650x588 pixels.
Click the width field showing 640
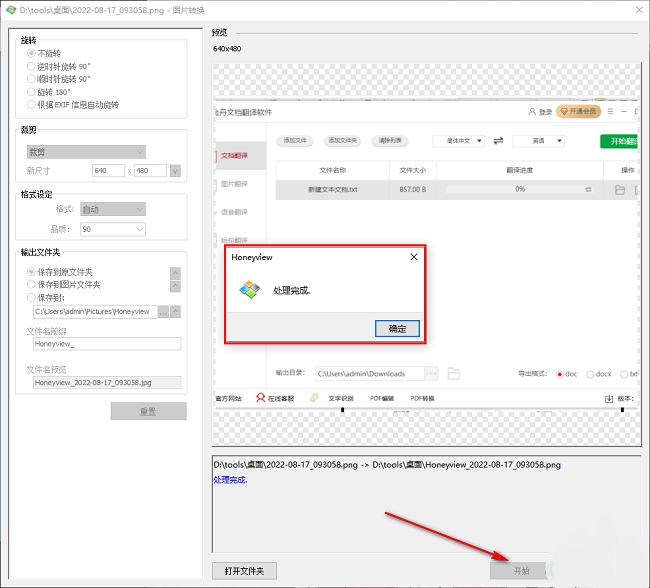pyautogui.click(x=107, y=171)
